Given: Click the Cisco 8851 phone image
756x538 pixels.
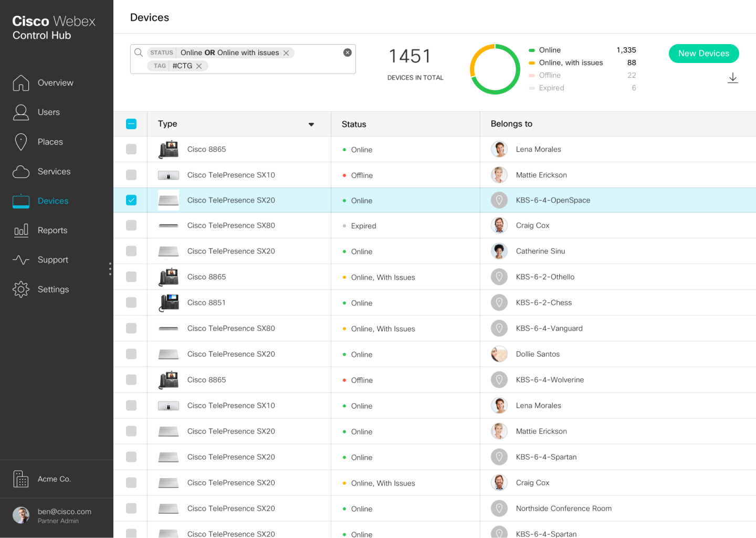Looking at the screenshot, I should [169, 302].
